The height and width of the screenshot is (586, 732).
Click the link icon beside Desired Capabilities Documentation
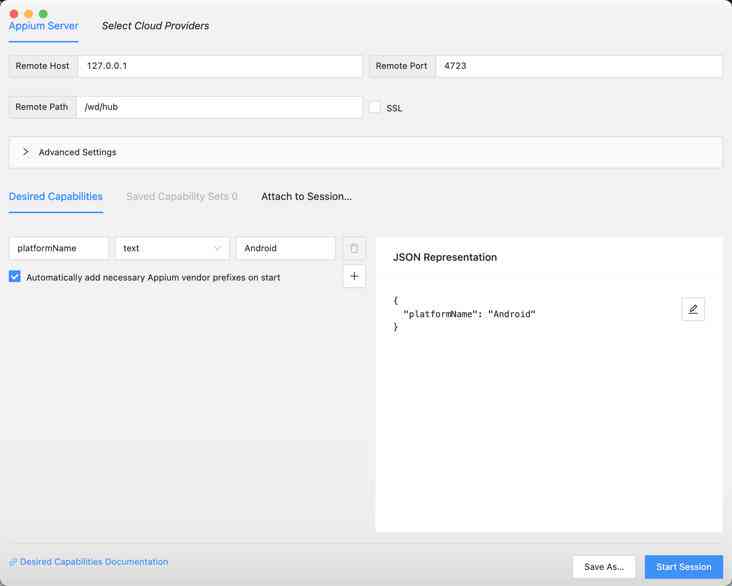13,562
